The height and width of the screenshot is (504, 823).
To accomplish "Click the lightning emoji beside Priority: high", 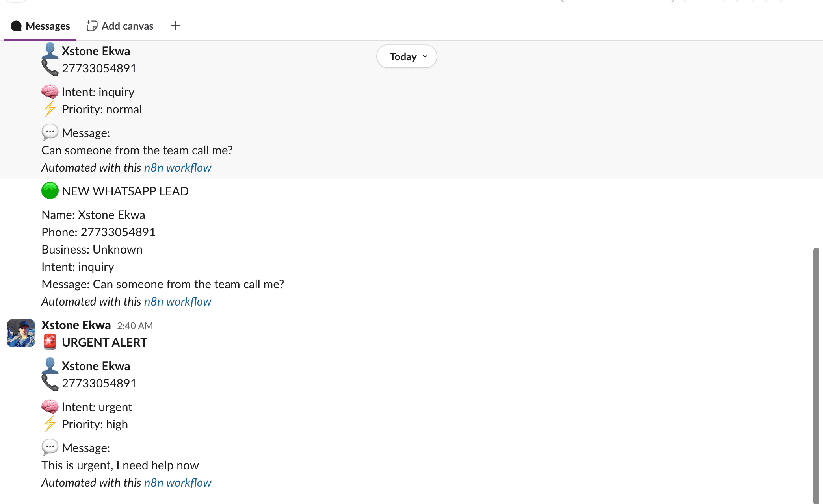I will [50, 424].
